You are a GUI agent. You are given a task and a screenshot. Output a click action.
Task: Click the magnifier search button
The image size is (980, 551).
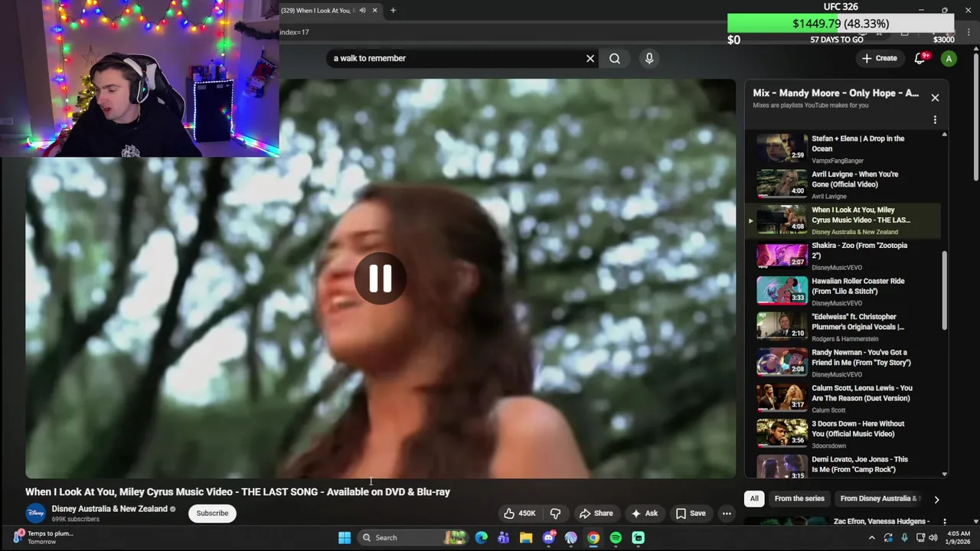point(615,58)
